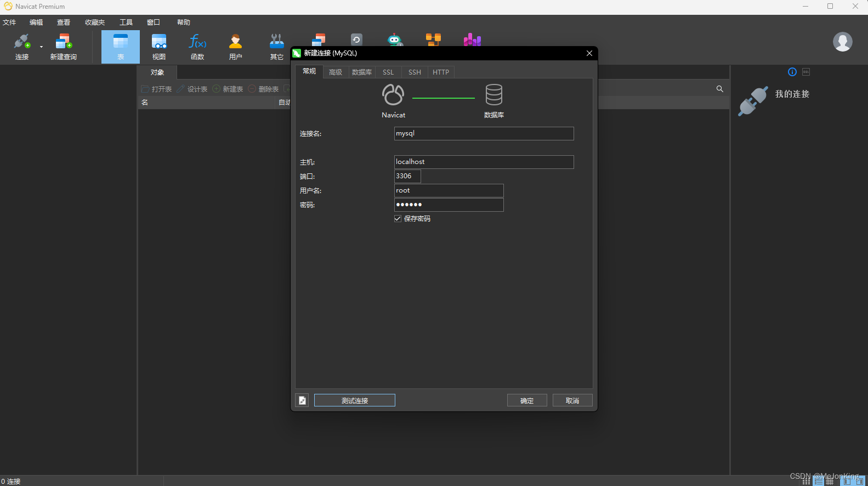This screenshot has width=868, height=486.
Task: Open the 文件 menu
Action: (9, 22)
